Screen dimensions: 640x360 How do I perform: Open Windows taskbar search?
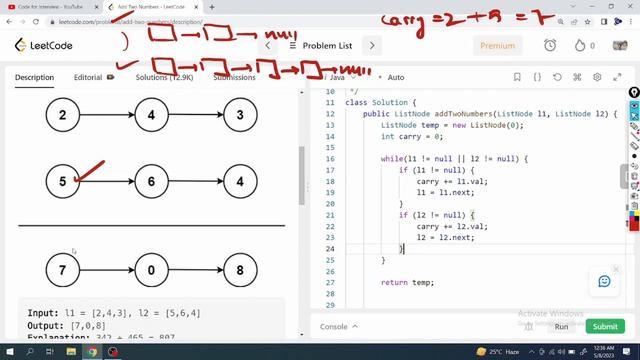pos(30,351)
